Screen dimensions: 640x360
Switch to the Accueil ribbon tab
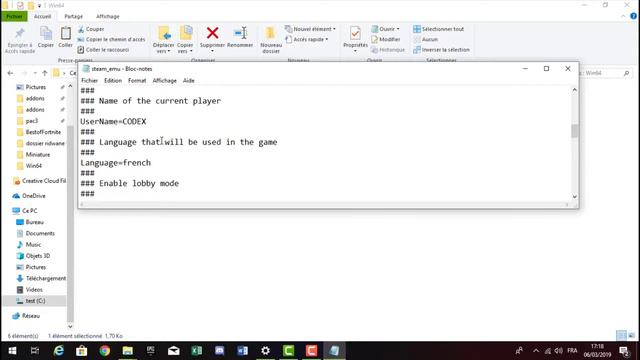tap(42, 16)
